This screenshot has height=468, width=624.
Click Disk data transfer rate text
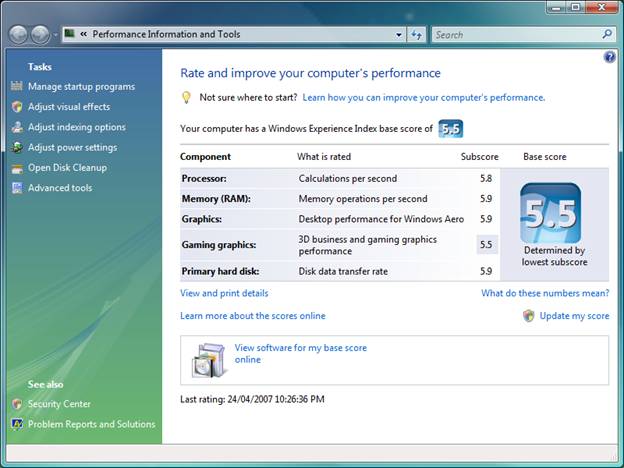(x=343, y=271)
